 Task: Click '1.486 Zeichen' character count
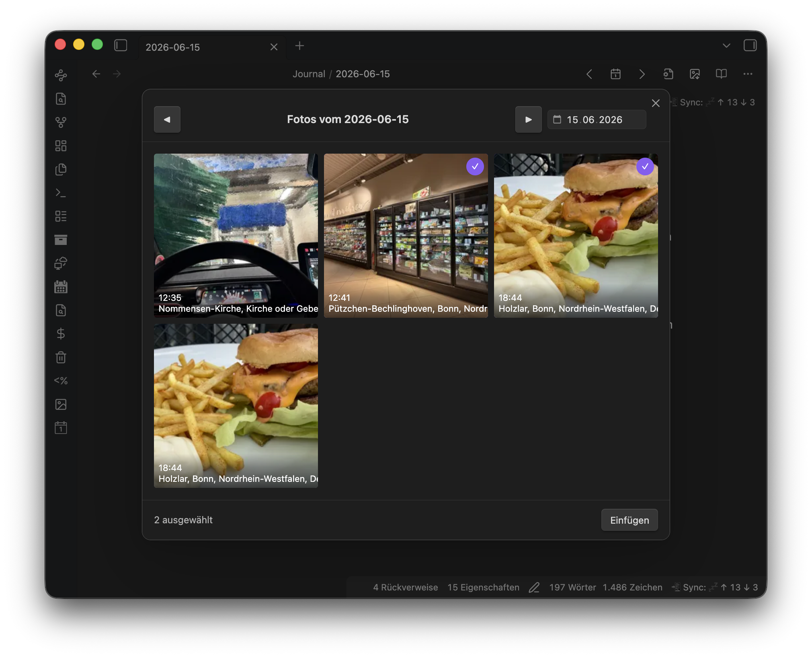[x=632, y=588]
